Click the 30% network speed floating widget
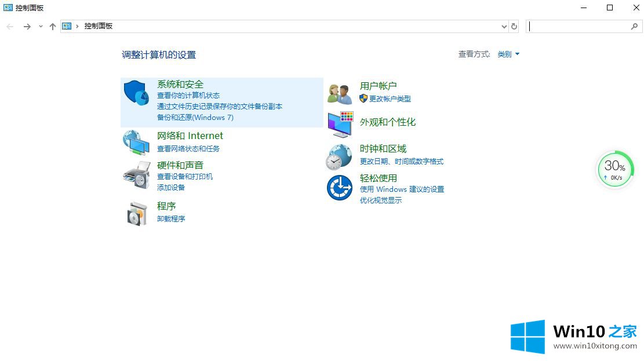 (x=615, y=169)
